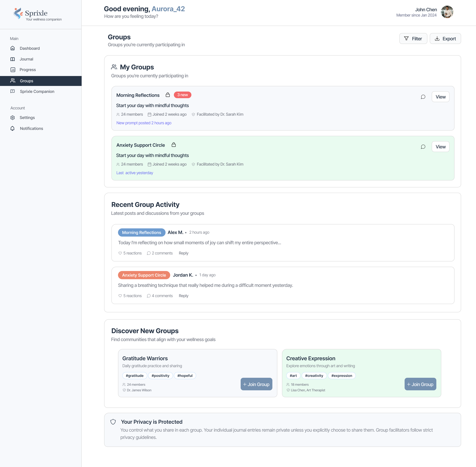Screen dimensions: 476x467
Task: Open Journal from the sidebar
Action: [26, 59]
